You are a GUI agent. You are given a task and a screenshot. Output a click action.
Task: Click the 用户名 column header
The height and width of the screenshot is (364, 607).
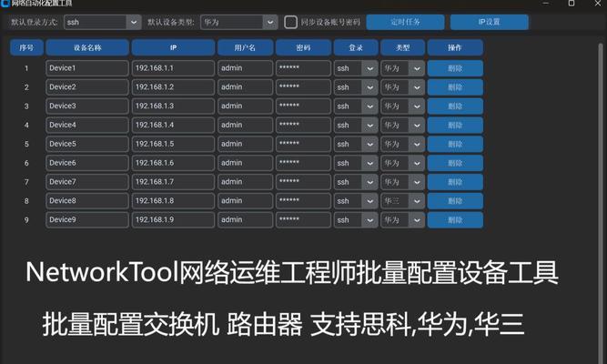(x=245, y=47)
